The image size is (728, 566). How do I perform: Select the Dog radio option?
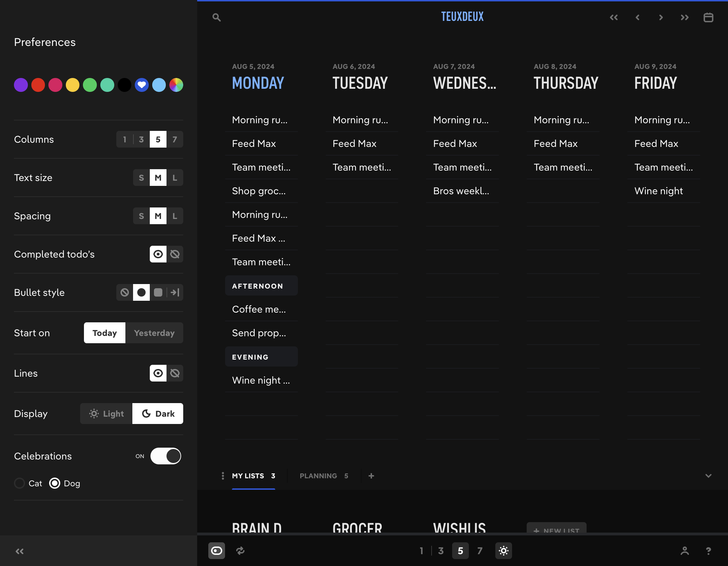pyautogui.click(x=55, y=483)
